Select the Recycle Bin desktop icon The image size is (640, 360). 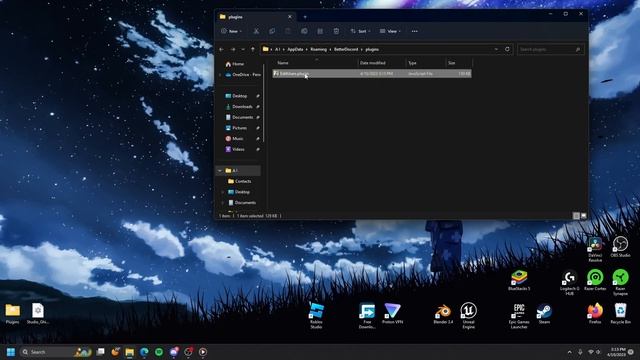(x=620, y=314)
